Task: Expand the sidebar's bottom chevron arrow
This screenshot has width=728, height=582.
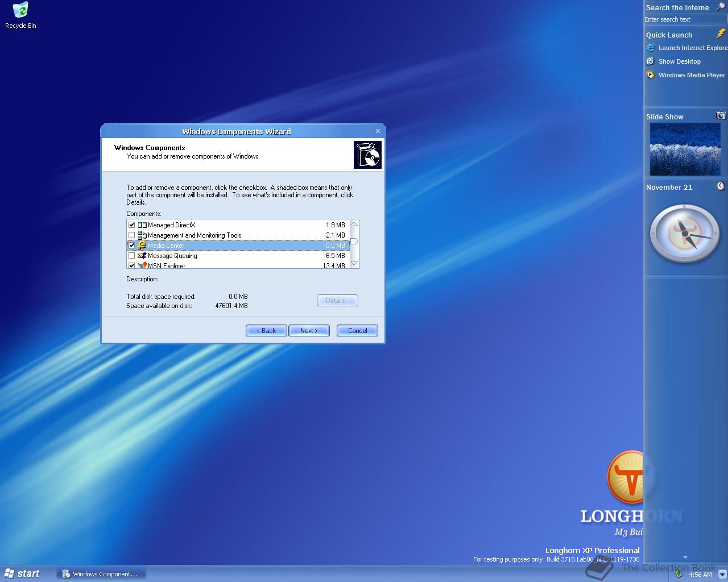Action: point(685,557)
